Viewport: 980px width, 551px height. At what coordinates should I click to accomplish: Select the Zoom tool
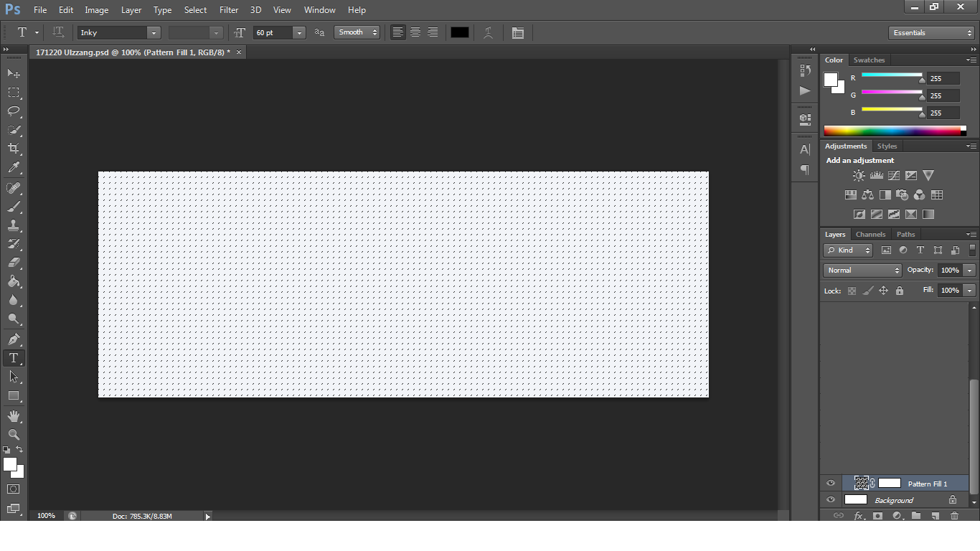point(14,435)
